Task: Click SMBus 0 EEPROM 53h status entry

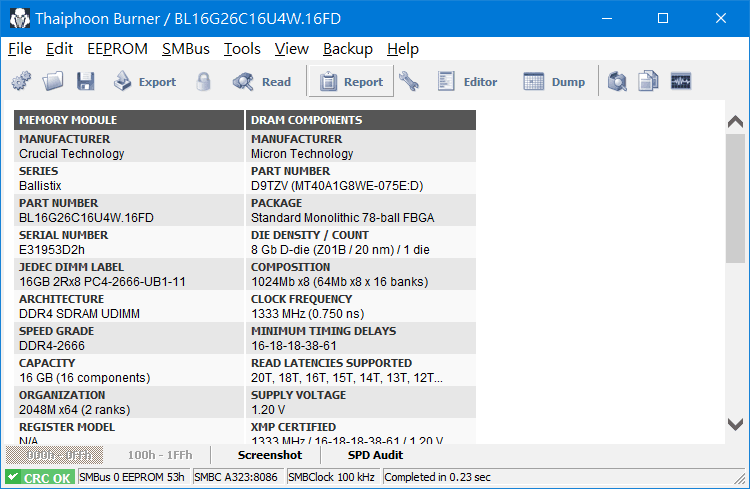Action: click(x=132, y=478)
